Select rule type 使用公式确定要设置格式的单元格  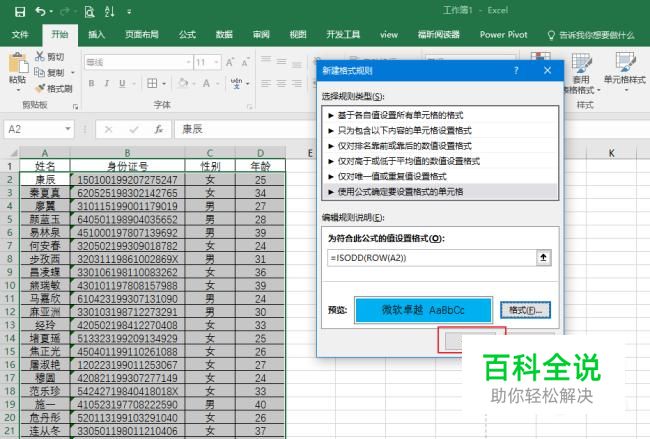[440, 192]
